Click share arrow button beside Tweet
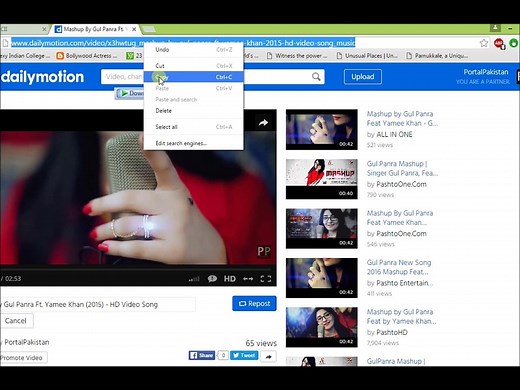The height and width of the screenshot is (390, 520). (268, 357)
